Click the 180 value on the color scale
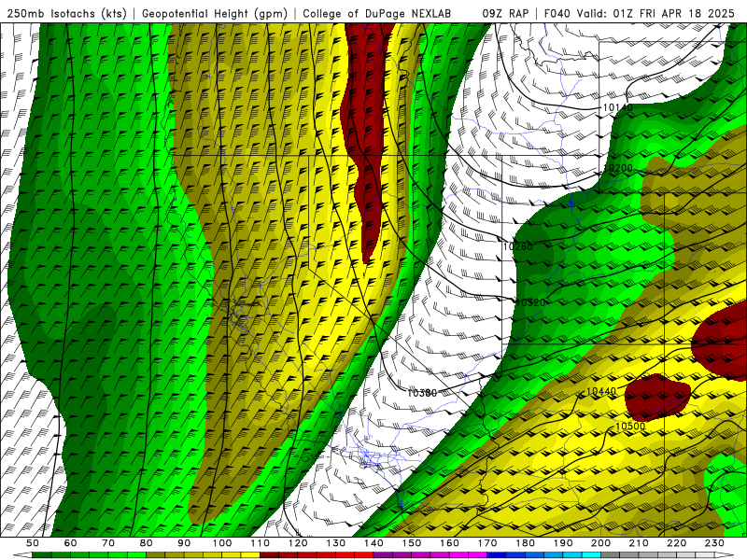 tap(525, 543)
